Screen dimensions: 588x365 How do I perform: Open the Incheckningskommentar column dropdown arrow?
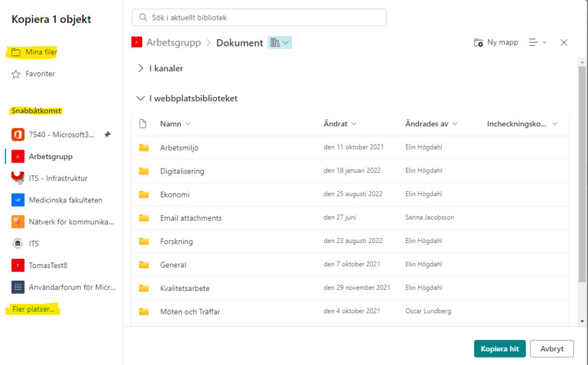point(555,124)
